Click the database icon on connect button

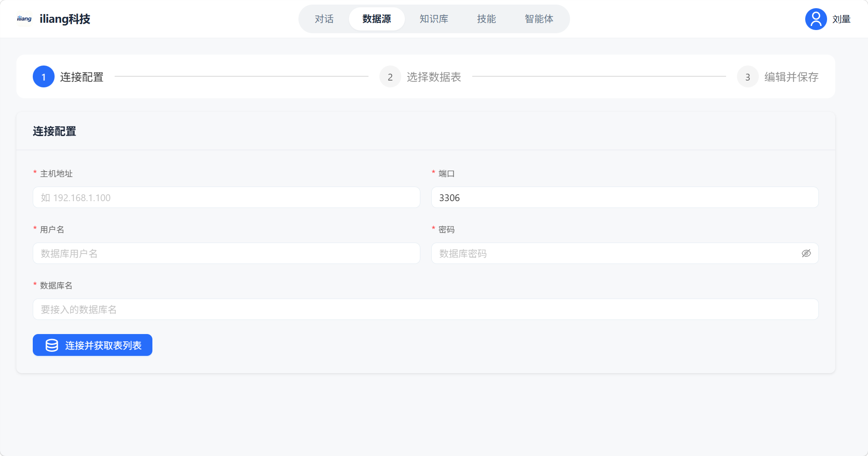pos(52,345)
